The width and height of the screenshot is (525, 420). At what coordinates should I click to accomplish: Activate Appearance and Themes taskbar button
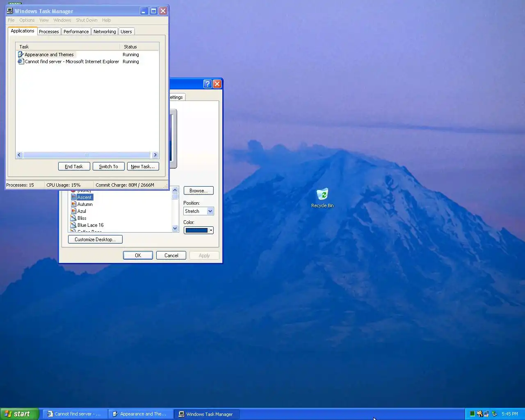[140, 414]
